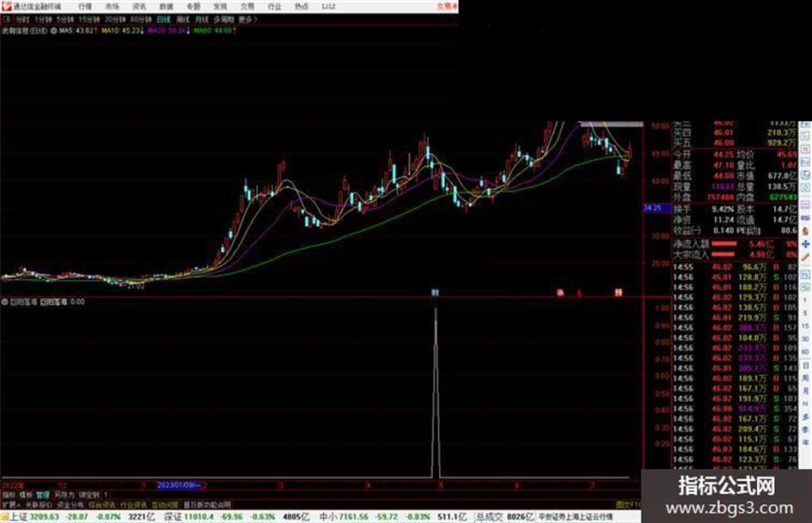The image size is (812, 523).
Task: Open the L1L2 menu item
Action: (328, 6)
